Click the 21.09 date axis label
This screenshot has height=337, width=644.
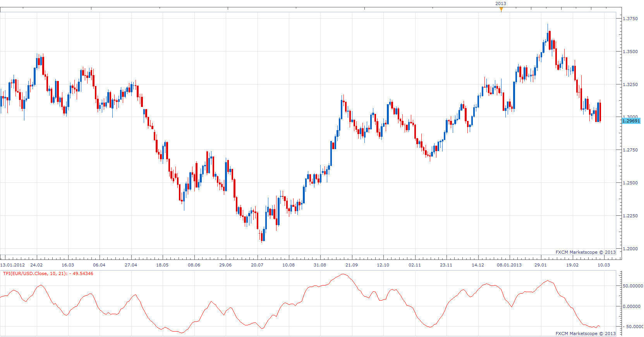click(352, 265)
